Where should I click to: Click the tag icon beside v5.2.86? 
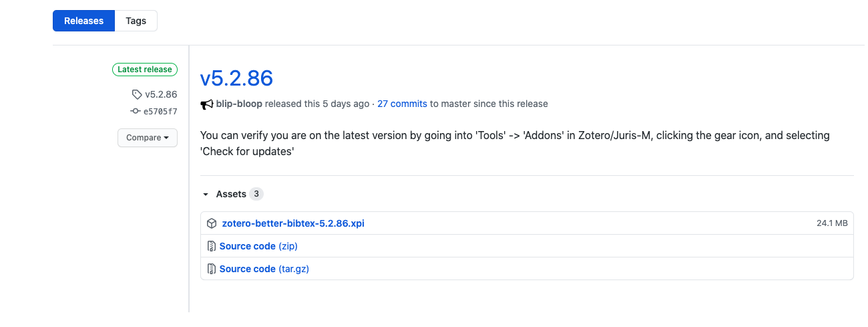click(137, 94)
